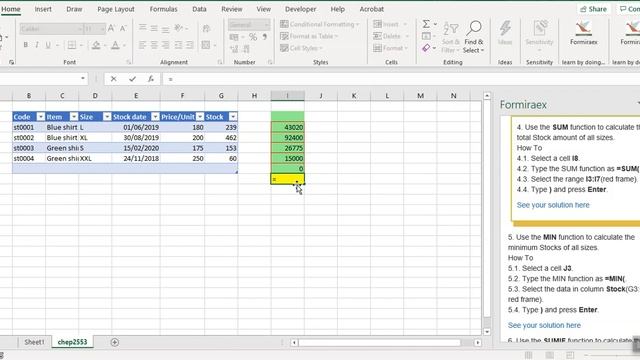Viewport: 640px width, 360px height.
Task: Open Cell Styles menu
Action: (302, 48)
